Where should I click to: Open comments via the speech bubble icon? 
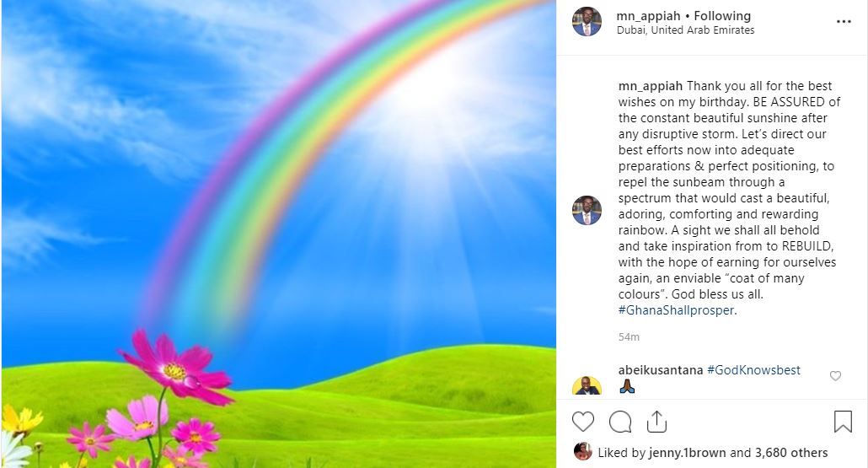point(620,422)
